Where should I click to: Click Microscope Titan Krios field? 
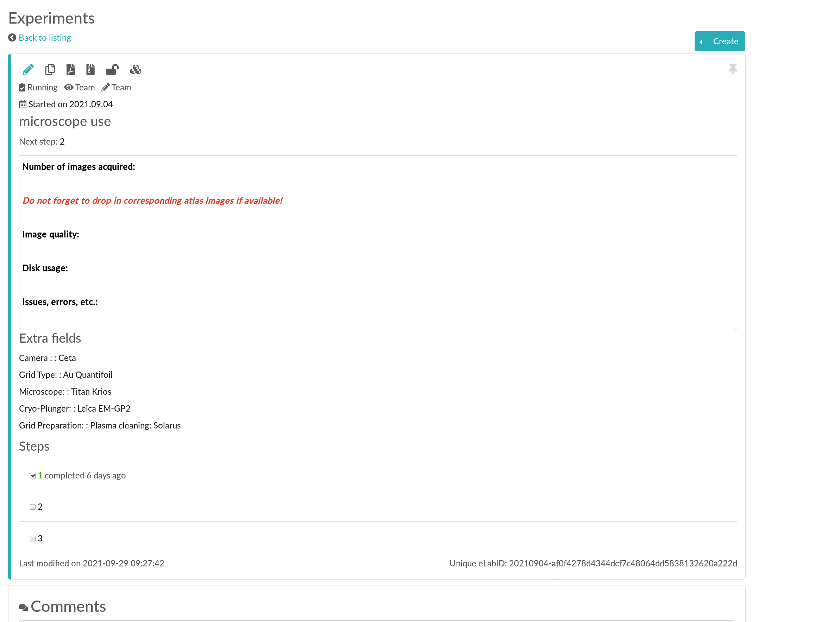click(x=65, y=392)
